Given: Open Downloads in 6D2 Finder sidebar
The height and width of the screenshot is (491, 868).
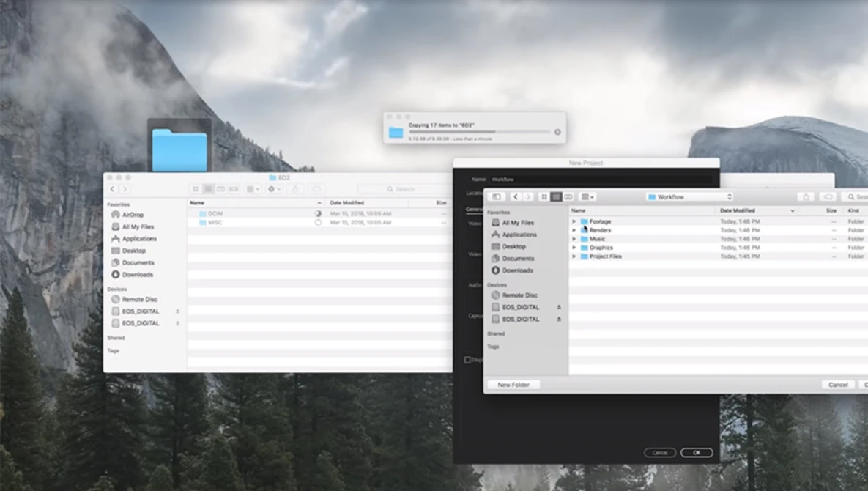Looking at the screenshot, I should (x=137, y=275).
